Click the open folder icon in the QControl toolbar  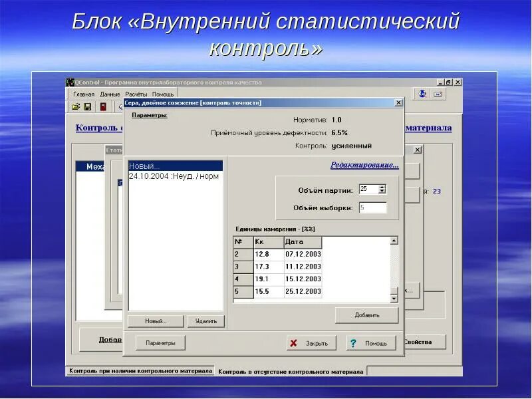tap(76, 107)
